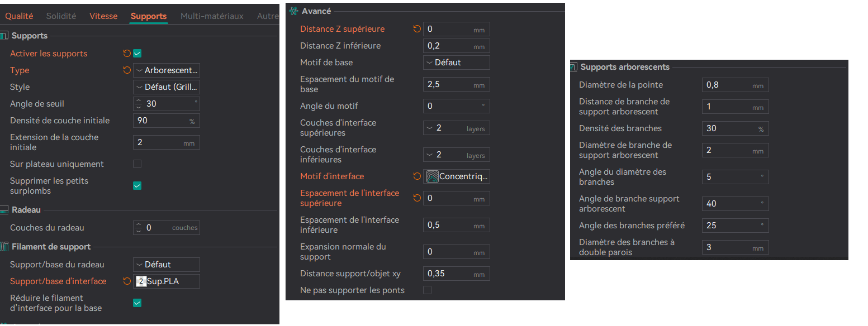Open the Sup.PLA filament selector

(x=167, y=281)
